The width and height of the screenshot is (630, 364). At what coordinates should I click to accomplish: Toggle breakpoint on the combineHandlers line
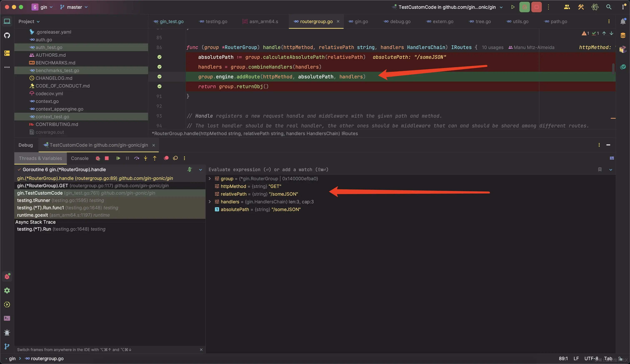tap(159, 67)
